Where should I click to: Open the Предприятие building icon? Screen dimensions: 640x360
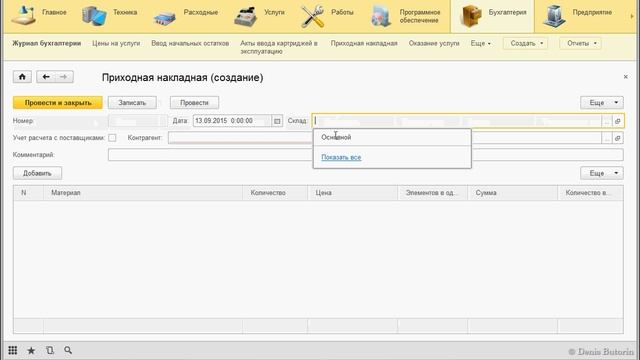(554, 16)
